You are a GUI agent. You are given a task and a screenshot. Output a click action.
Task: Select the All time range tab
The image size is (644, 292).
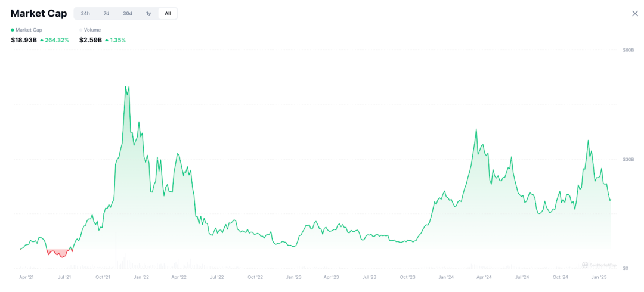point(168,13)
